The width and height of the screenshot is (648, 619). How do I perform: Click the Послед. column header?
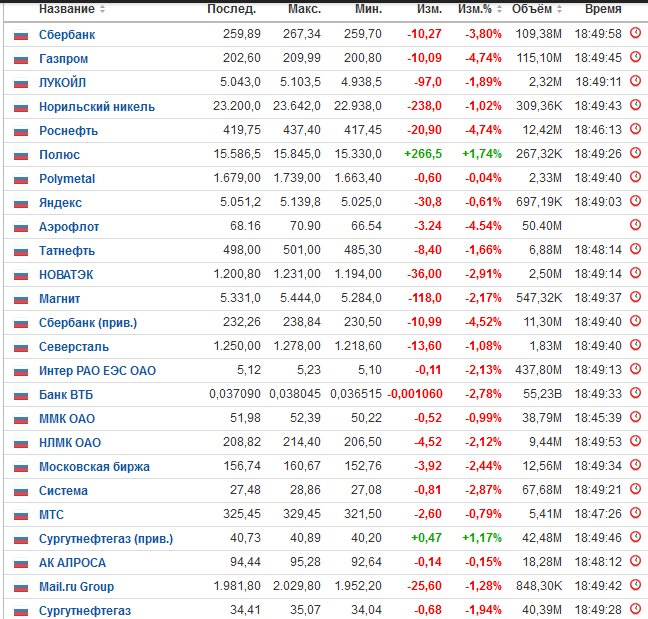coord(231,9)
